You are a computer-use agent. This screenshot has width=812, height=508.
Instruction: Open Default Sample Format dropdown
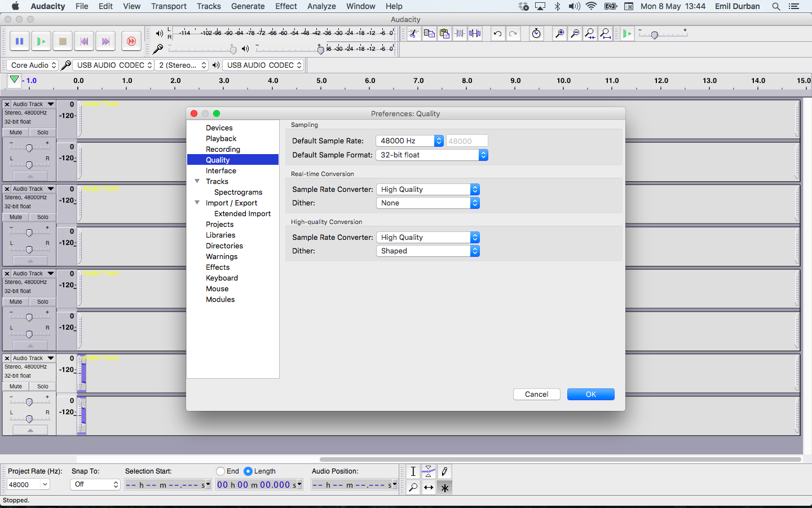[x=432, y=155]
